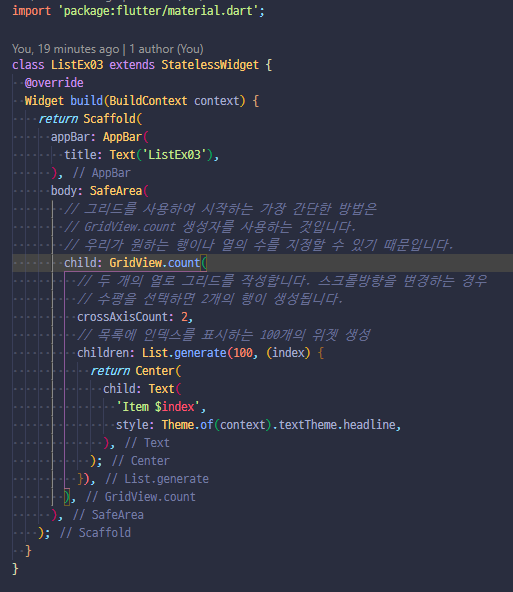The height and width of the screenshot is (592, 513).
Task: Click the '(index)' callback parameter
Action: coord(288,353)
